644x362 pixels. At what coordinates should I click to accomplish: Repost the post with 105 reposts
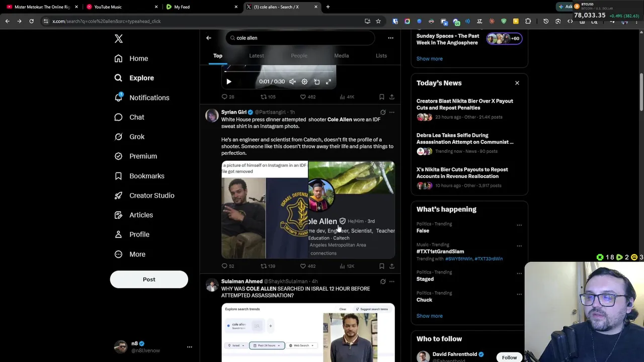pyautogui.click(x=268, y=97)
